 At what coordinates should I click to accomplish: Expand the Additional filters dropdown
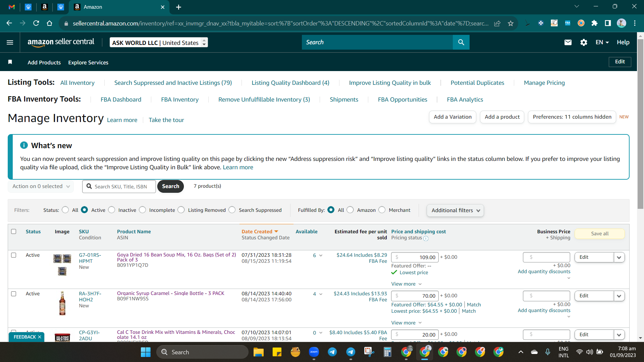click(455, 210)
